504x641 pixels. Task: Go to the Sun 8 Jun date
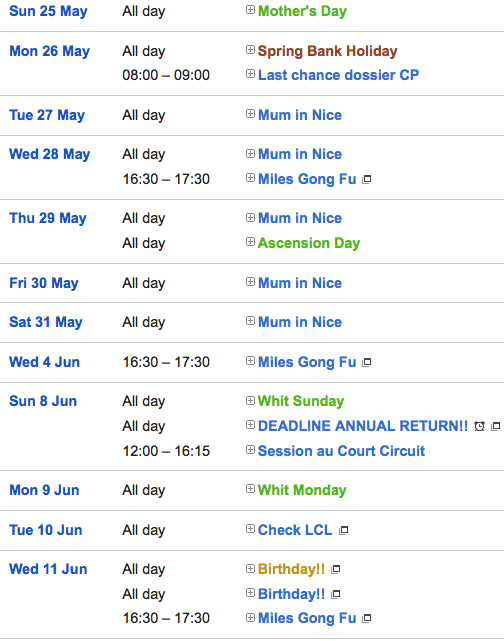pyautogui.click(x=43, y=401)
